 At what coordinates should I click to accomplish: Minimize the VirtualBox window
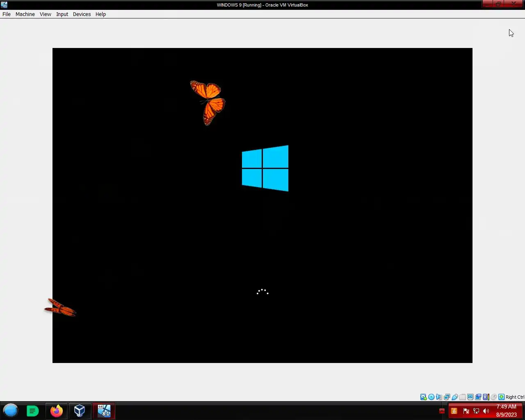click(x=487, y=4)
